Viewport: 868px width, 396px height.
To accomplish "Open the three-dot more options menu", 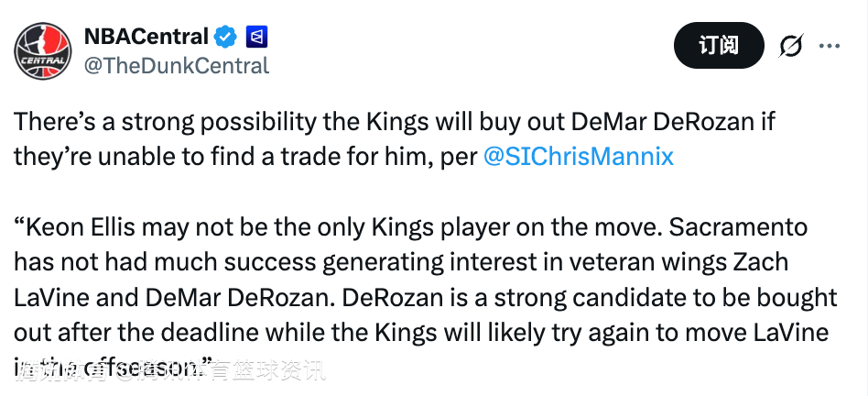I will click(829, 45).
